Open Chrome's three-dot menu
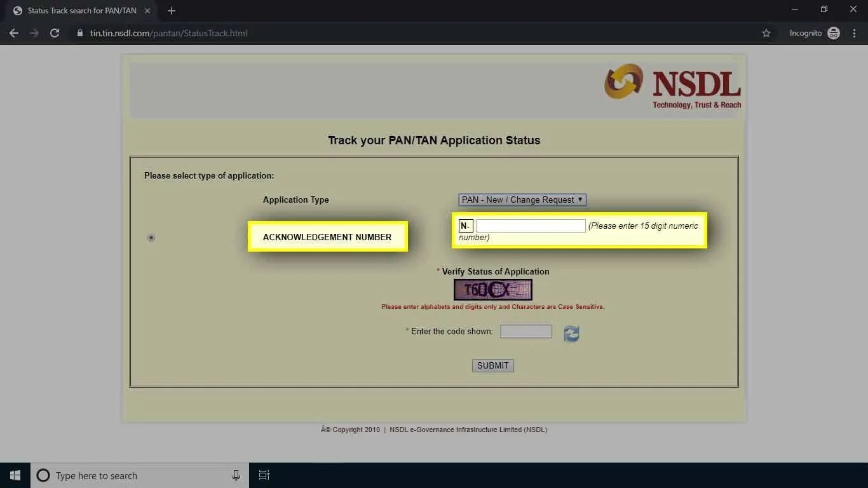This screenshot has height=488, width=868. pyautogui.click(x=854, y=33)
